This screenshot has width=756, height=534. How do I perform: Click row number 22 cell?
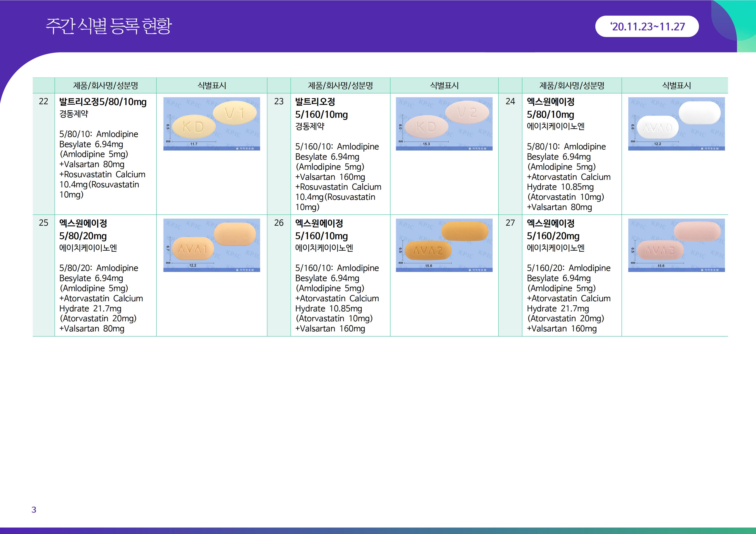click(x=44, y=101)
